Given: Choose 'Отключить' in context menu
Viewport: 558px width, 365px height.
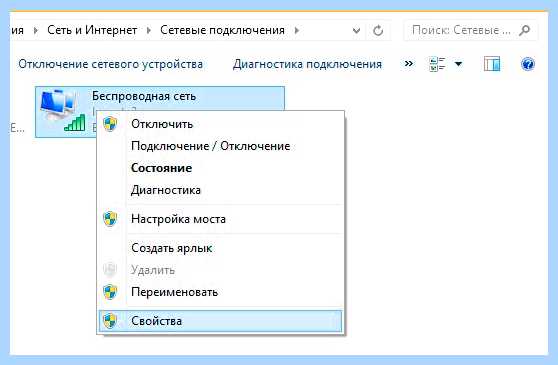Looking at the screenshot, I should (220, 124).
